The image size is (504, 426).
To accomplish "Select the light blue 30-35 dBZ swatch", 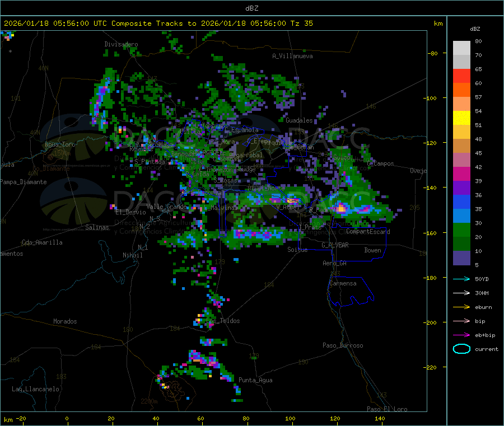I will coord(461,216).
